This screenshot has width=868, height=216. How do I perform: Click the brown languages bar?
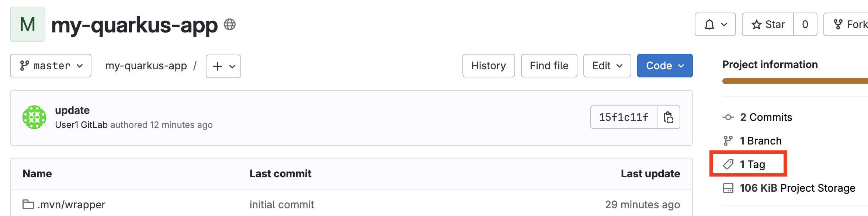795,81
